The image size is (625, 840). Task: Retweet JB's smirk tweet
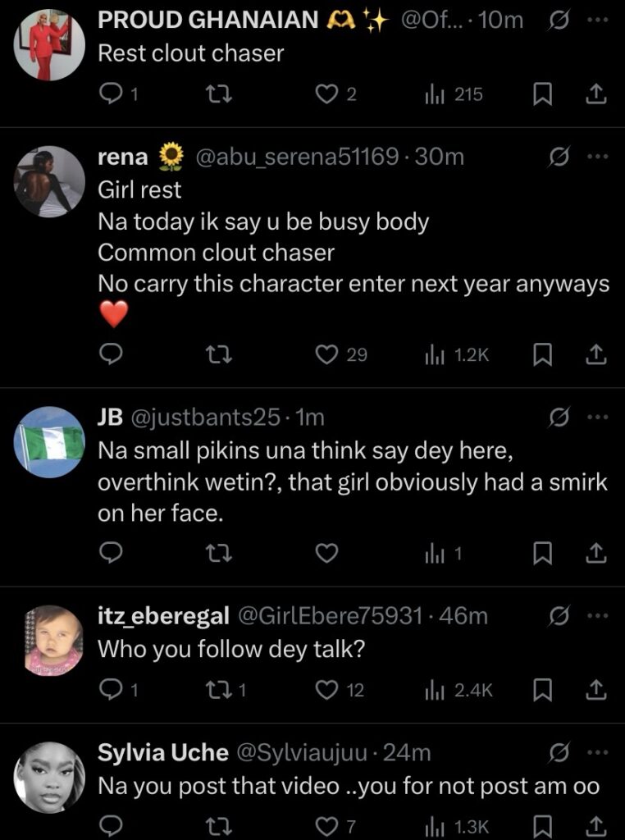click(218, 555)
